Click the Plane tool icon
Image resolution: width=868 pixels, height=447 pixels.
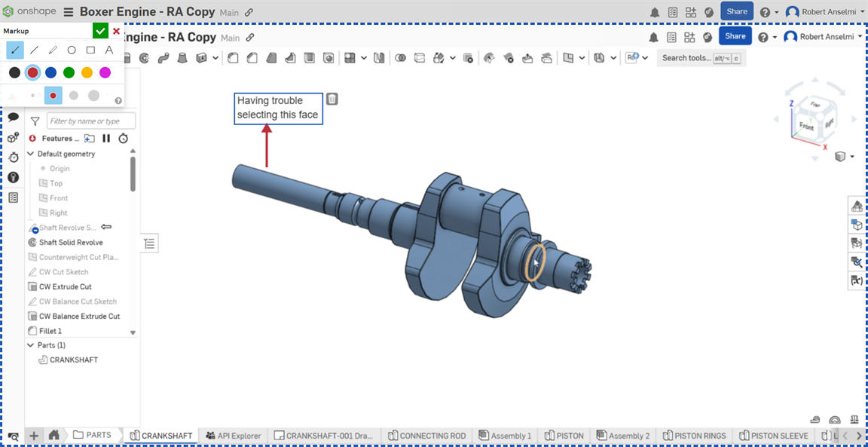(569, 57)
